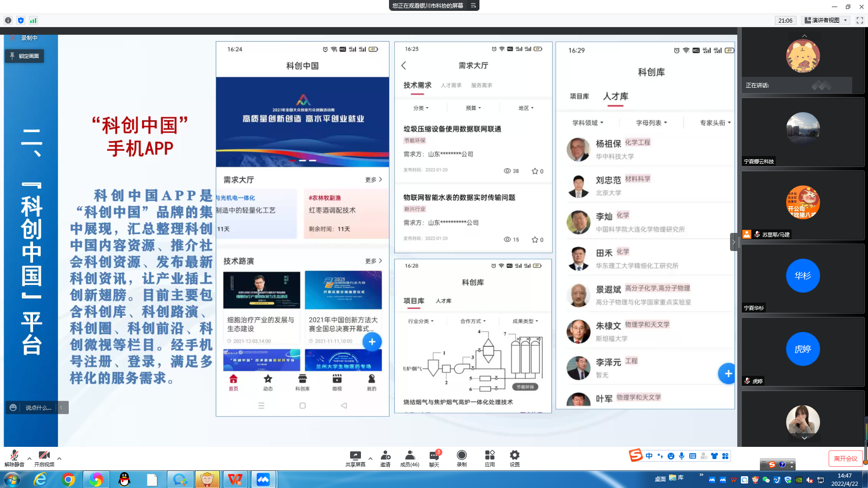Unmute the microphone via 解除静音

tap(14, 458)
